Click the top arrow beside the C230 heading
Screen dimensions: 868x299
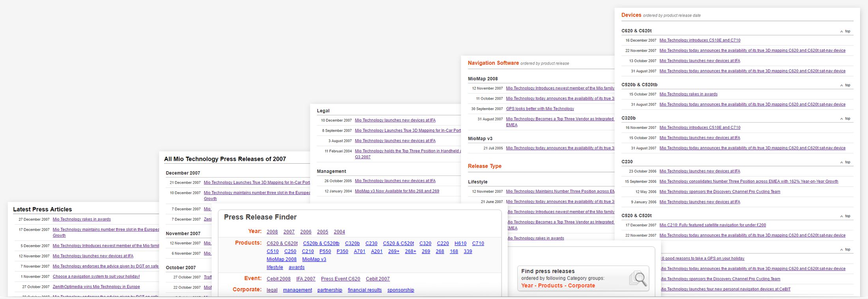click(845, 162)
